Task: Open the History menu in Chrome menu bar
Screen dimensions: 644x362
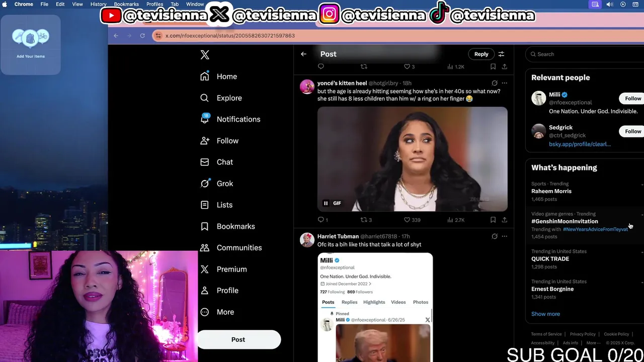Action: (x=98, y=4)
